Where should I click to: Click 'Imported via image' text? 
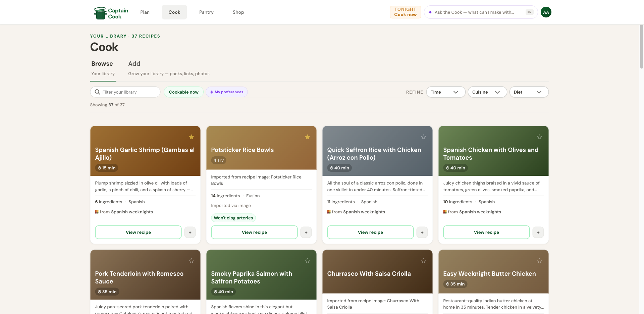point(231,206)
